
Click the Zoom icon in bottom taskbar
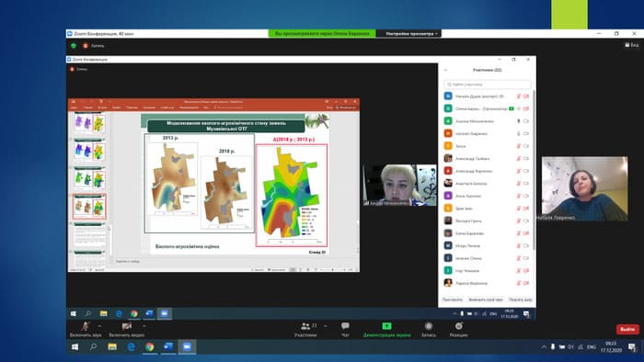tap(187, 346)
